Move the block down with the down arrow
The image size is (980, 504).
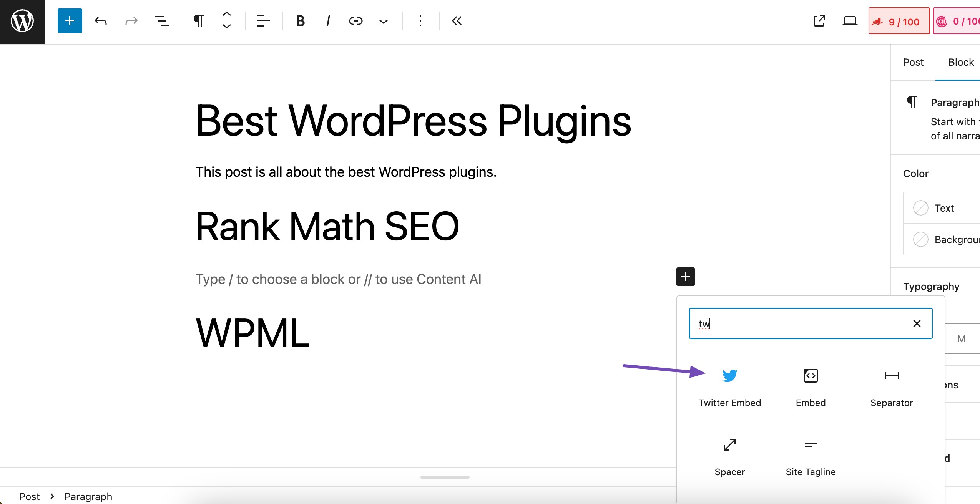227,27
